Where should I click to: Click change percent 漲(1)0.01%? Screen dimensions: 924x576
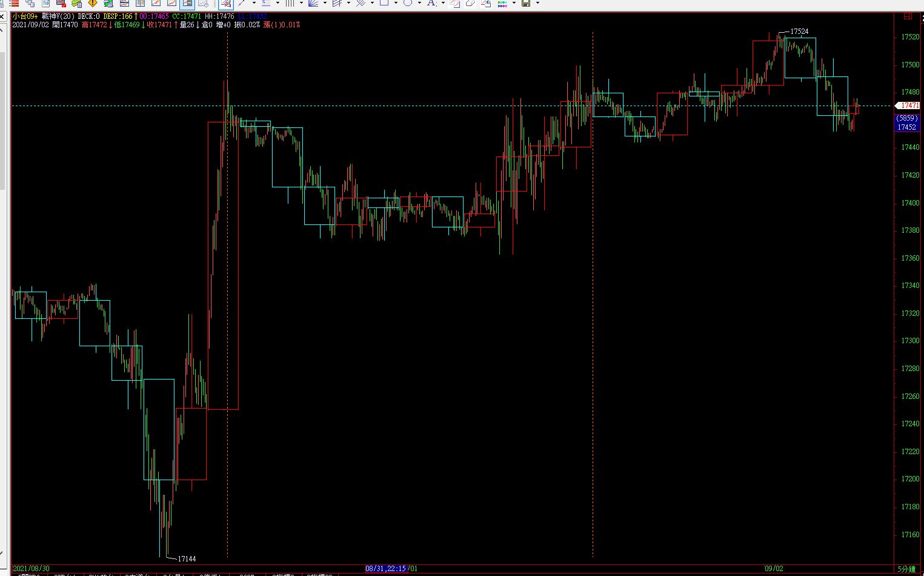(281, 25)
